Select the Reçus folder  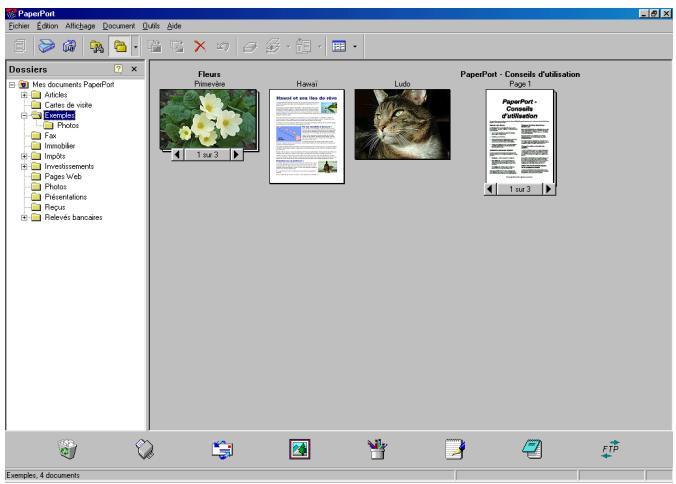(x=55, y=207)
